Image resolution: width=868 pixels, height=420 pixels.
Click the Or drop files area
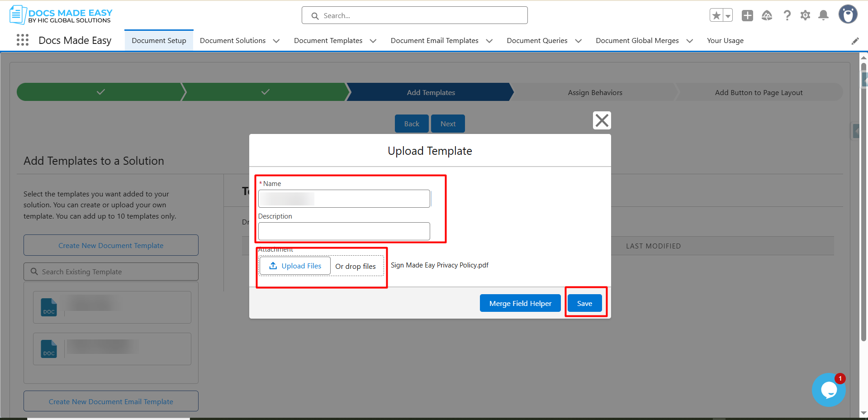point(356,266)
